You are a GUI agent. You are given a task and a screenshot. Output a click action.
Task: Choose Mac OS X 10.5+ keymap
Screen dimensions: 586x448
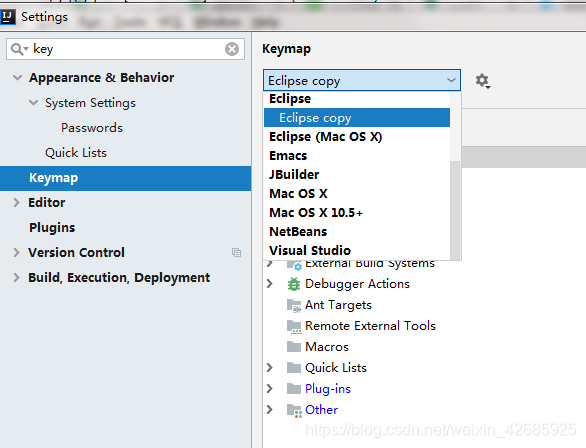(x=357, y=213)
